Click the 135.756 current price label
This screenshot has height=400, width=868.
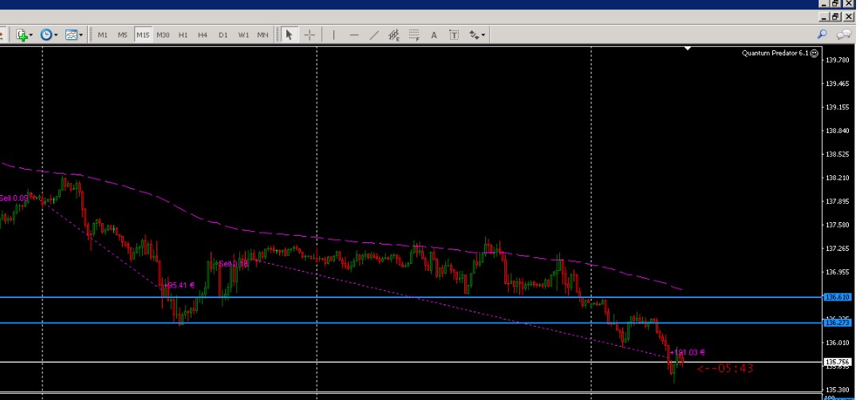click(837, 362)
